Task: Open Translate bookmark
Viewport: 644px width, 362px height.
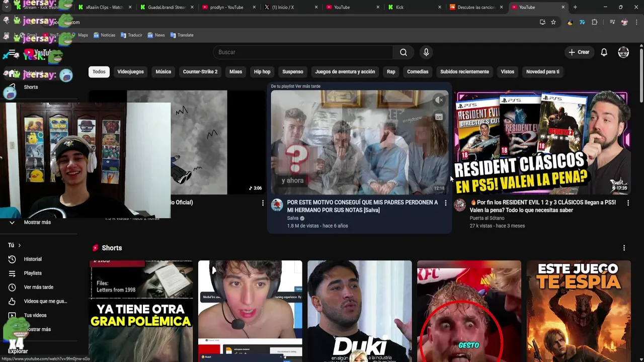Action: (182, 35)
